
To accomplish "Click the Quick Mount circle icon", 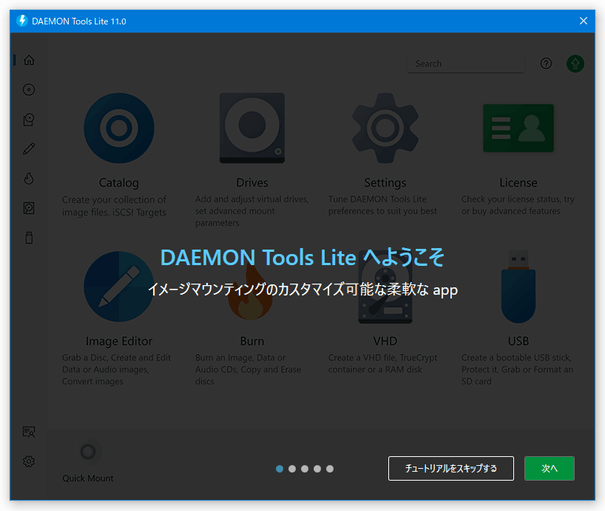I will pyautogui.click(x=88, y=452).
